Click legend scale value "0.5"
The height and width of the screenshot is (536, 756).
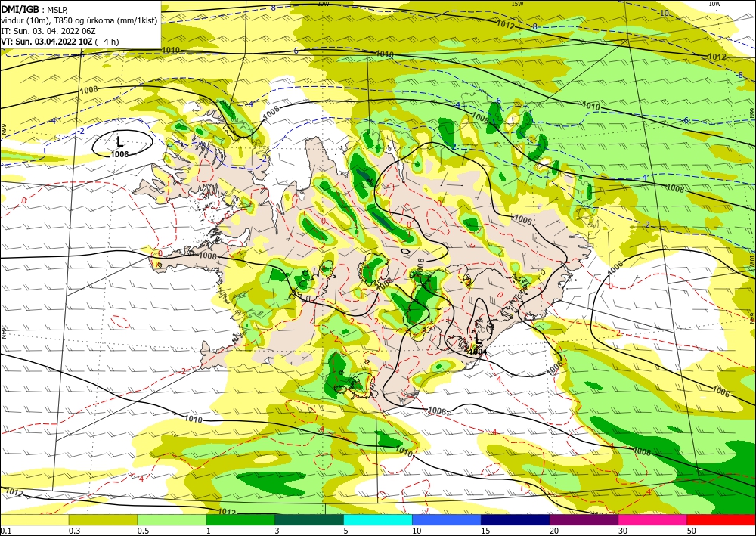point(143,531)
